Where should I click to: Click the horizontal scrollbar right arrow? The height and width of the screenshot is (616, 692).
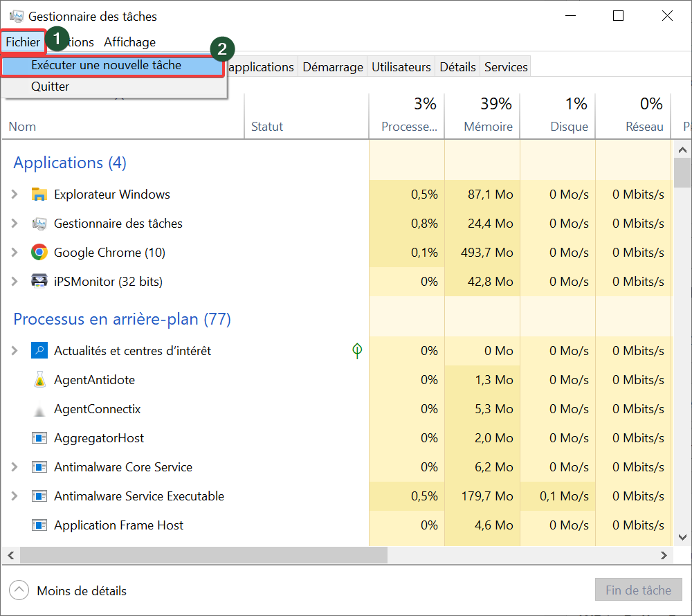click(664, 555)
